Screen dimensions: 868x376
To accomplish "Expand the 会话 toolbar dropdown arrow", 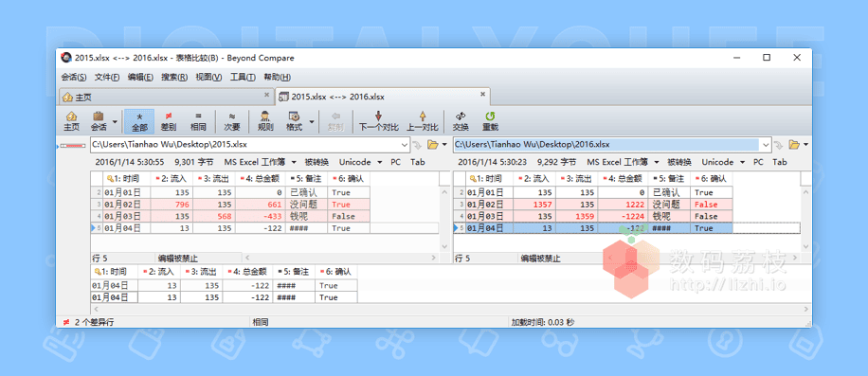I will 115,121.
